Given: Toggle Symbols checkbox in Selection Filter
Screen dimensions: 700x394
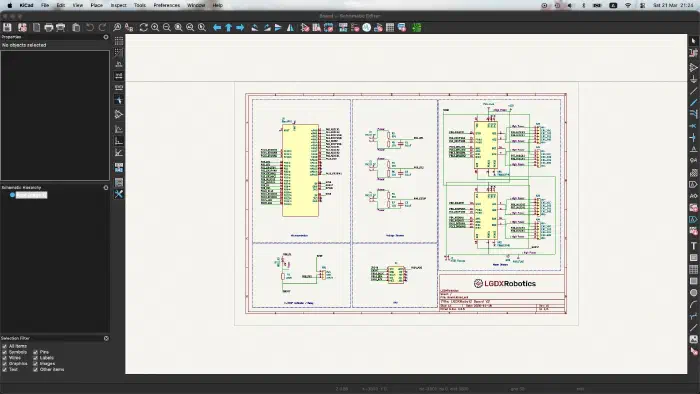Looking at the screenshot, I should (4, 352).
